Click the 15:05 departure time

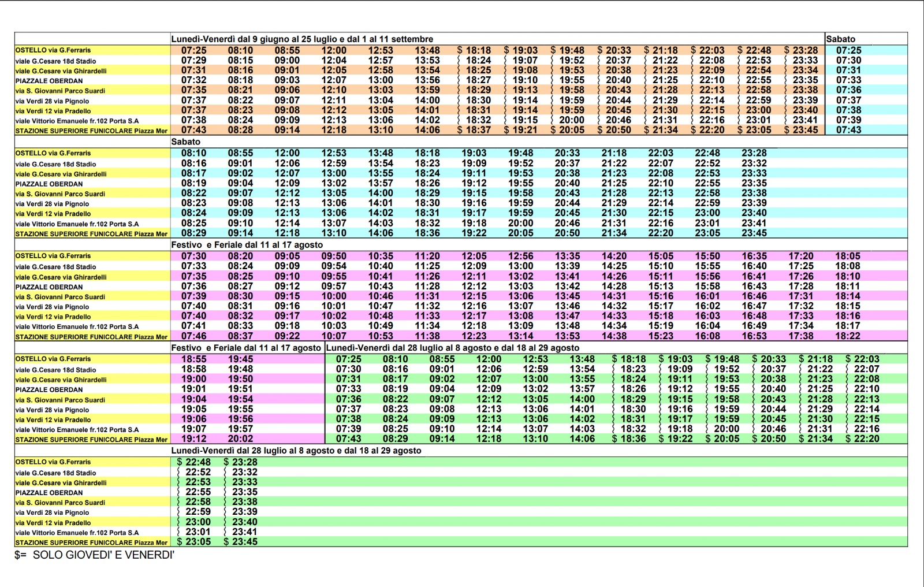click(x=661, y=257)
